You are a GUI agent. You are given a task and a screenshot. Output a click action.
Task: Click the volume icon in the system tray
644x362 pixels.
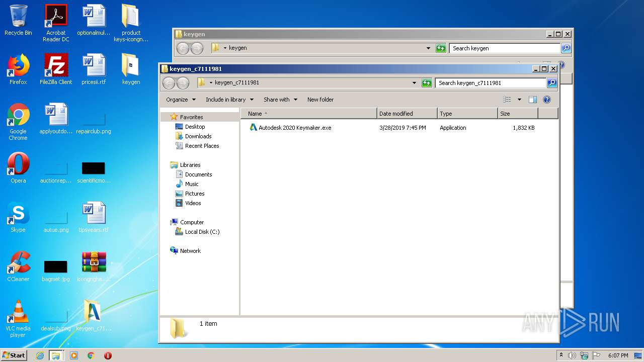tap(572, 355)
